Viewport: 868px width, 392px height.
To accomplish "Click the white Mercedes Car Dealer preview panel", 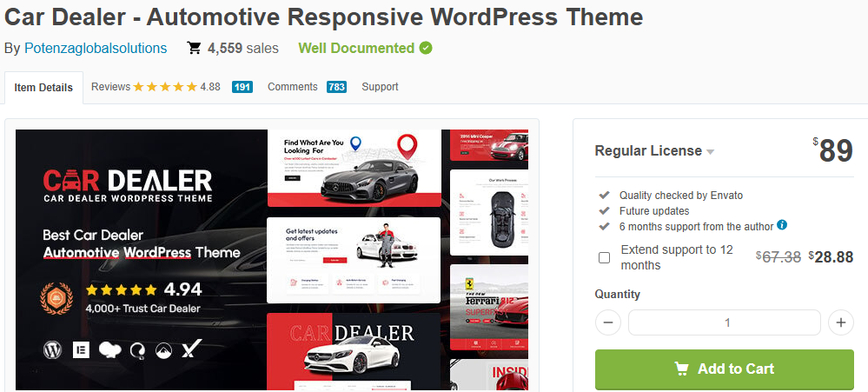I will coord(354,351).
